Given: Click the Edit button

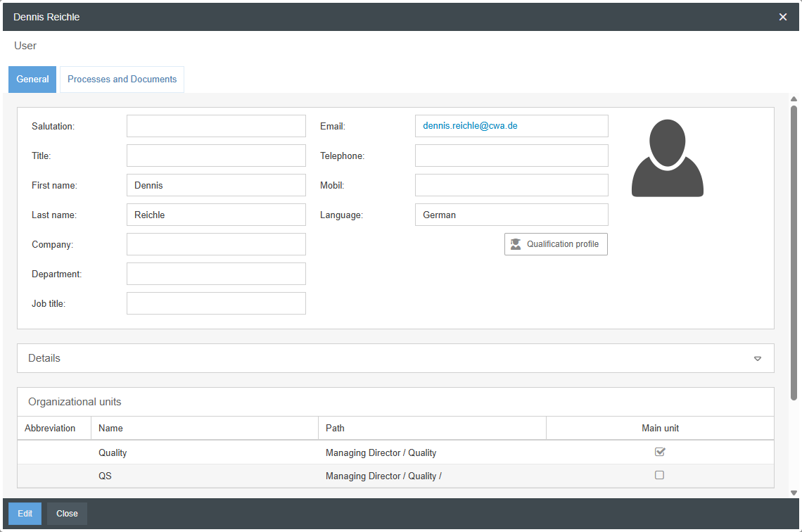Looking at the screenshot, I should (x=25, y=514).
